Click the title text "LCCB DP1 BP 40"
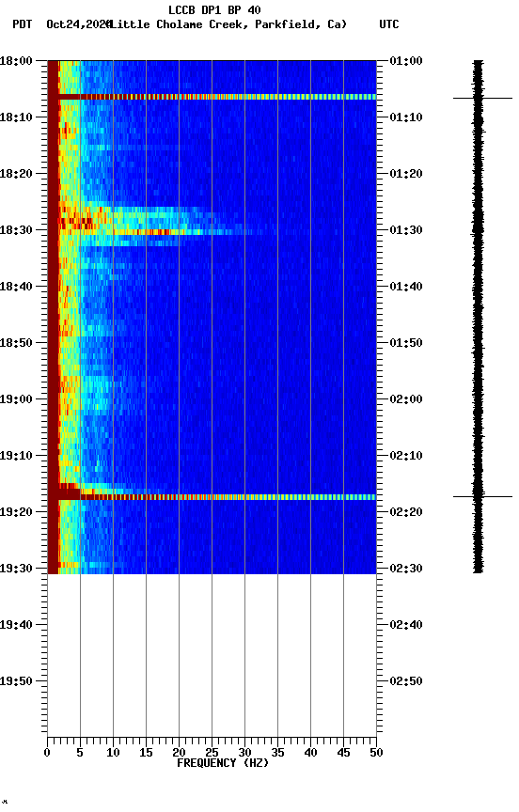The height and width of the screenshot is (812, 519). coord(214,9)
